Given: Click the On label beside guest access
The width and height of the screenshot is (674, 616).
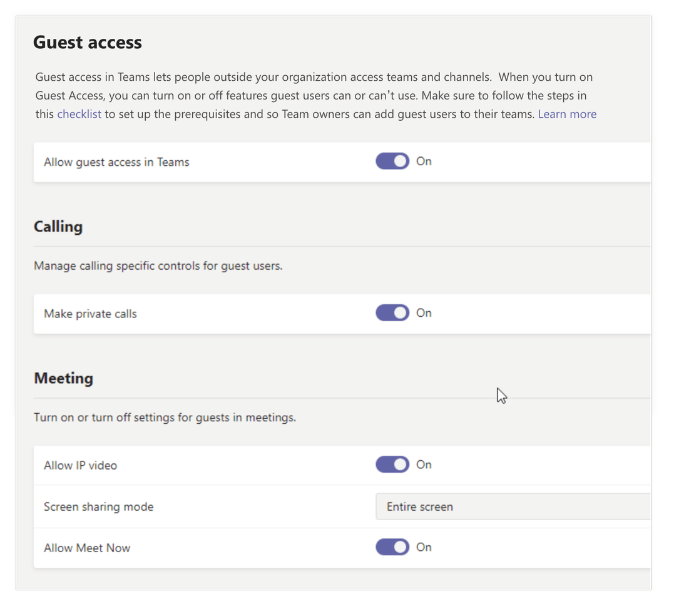Looking at the screenshot, I should point(423,161).
